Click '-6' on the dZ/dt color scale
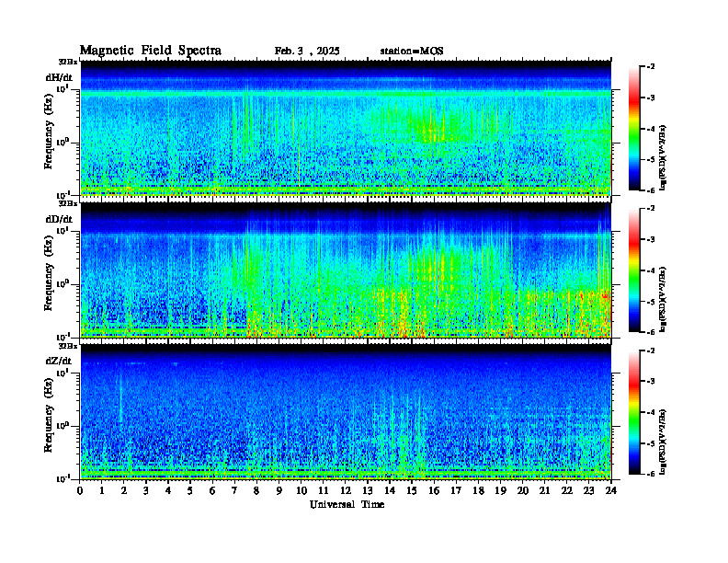 click(x=651, y=474)
